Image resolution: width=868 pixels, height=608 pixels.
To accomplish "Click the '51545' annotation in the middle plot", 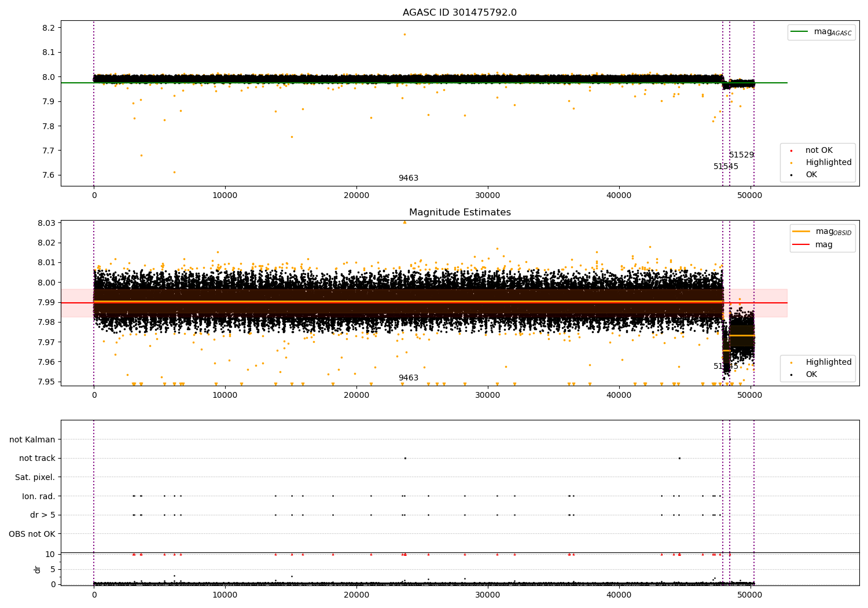I will tap(726, 367).
